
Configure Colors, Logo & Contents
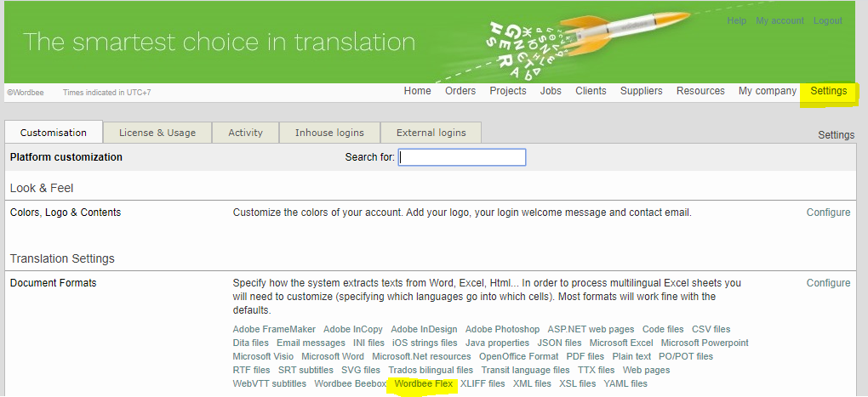coord(828,213)
